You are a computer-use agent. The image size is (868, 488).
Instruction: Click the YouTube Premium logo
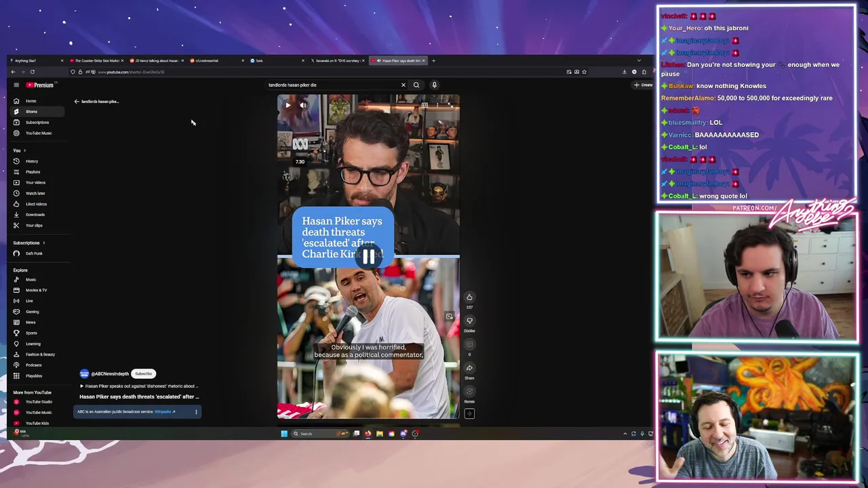tap(40, 85)
